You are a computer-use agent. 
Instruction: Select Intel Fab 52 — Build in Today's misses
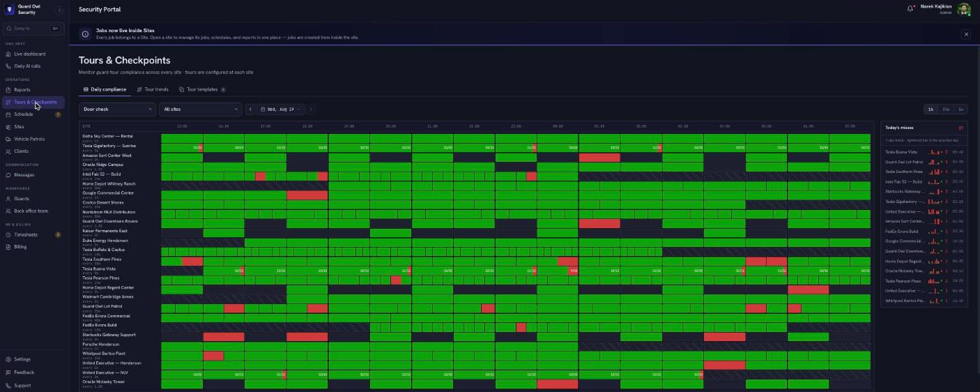pos(924,181)
